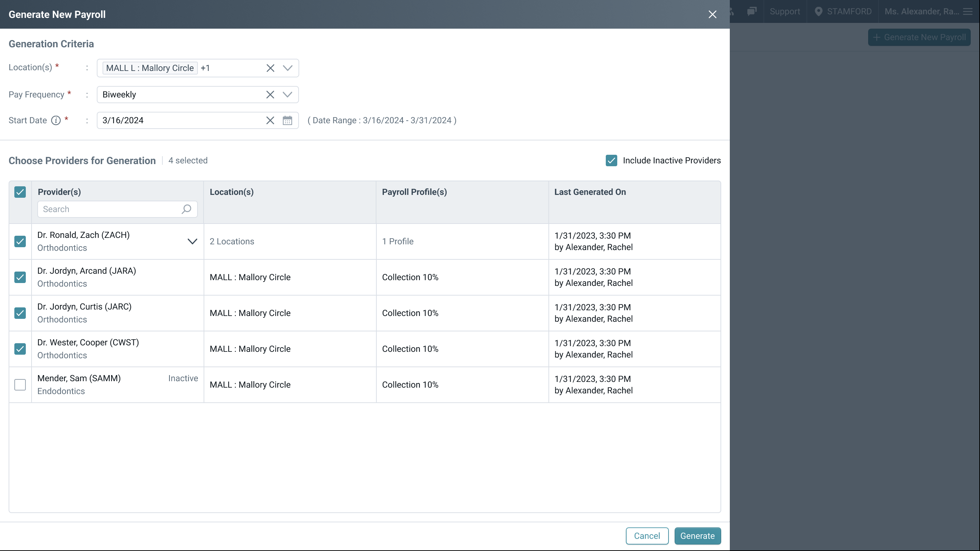980x551 pixels.
Task: Toggle Include Inactive Providers checkbox
Action: [x=612, y=160]
